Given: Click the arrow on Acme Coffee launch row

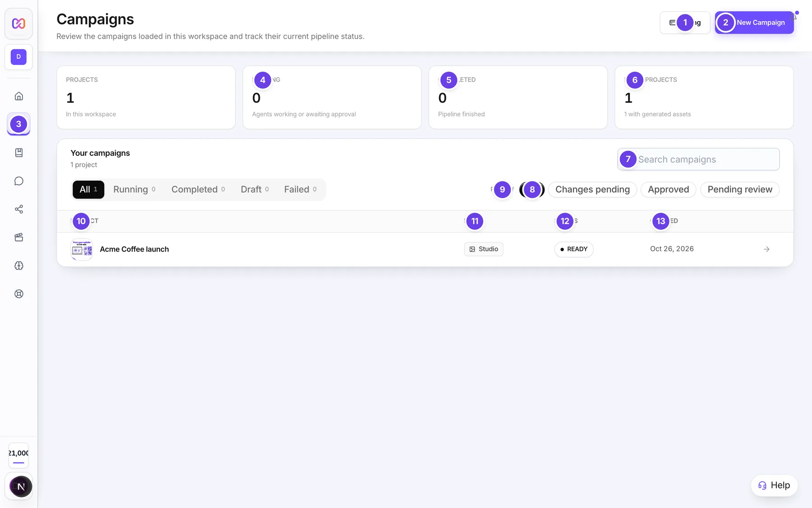Looking at the screenshot, I should [x=766, y=249].
